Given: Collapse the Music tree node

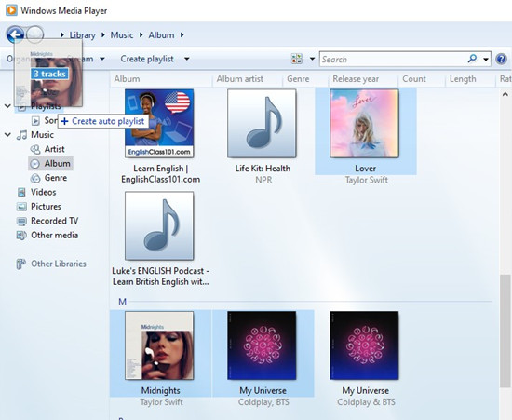Looking at the screenshot, I should [x=7, y=134].
